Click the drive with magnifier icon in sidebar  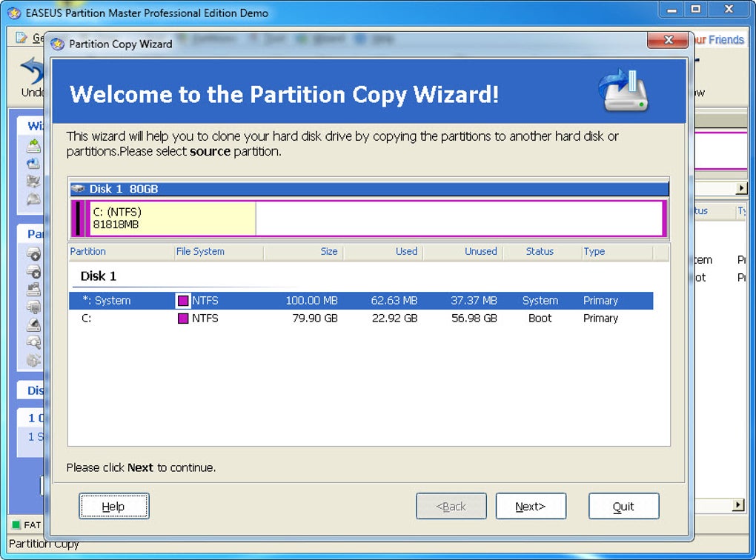click(34, 342)
